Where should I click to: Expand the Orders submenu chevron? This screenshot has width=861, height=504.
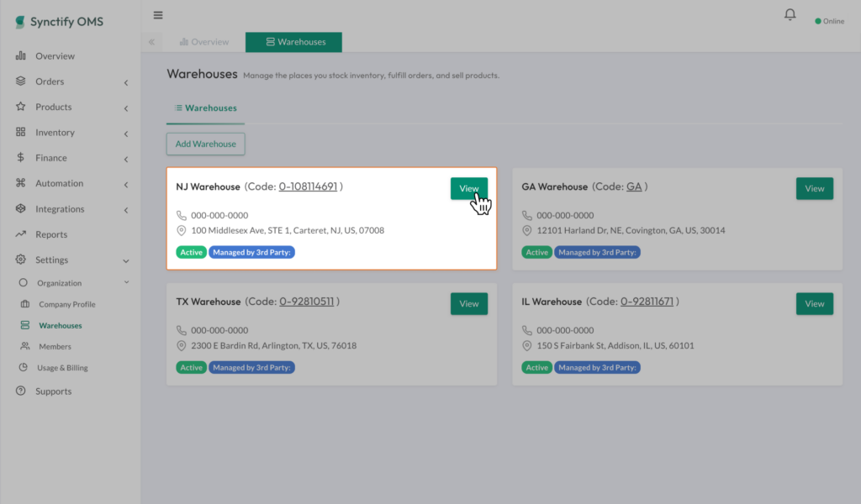coord(126,83)
